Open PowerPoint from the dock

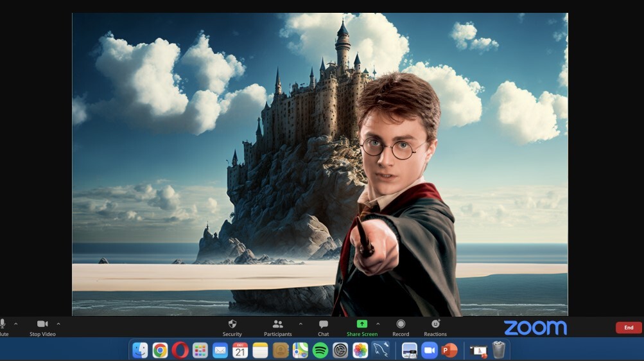[449, 350]
